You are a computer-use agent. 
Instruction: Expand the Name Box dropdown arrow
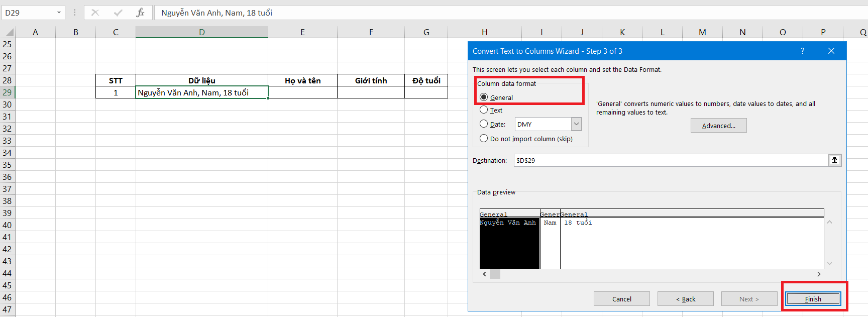59,13
